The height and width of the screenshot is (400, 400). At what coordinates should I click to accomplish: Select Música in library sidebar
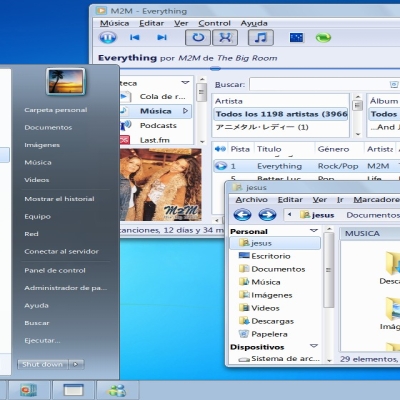[156, 111]
